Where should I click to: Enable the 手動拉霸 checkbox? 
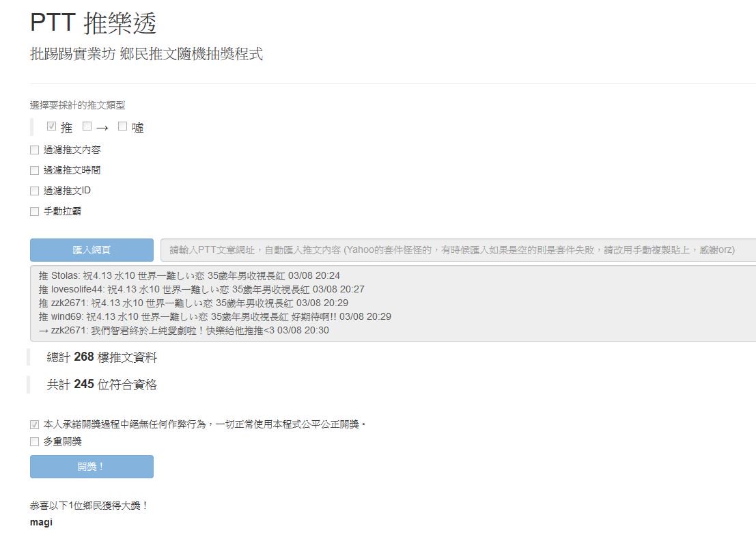pos(34,211)
